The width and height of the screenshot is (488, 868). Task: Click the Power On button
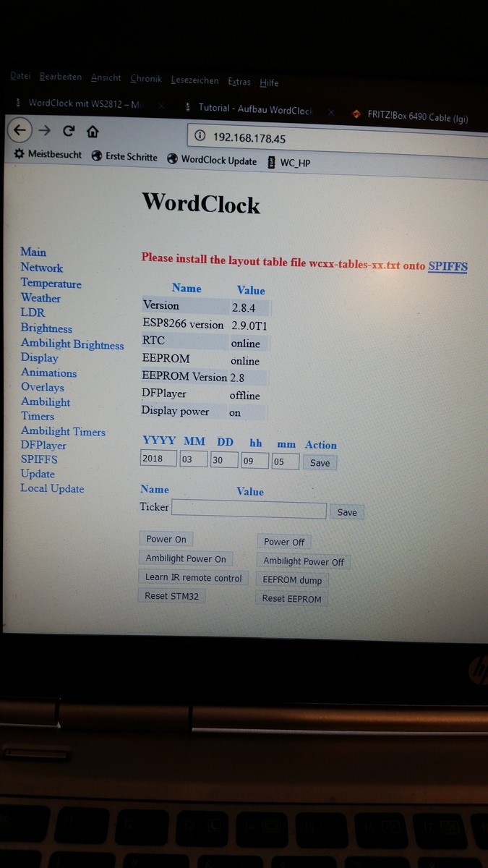coord(166,539)
